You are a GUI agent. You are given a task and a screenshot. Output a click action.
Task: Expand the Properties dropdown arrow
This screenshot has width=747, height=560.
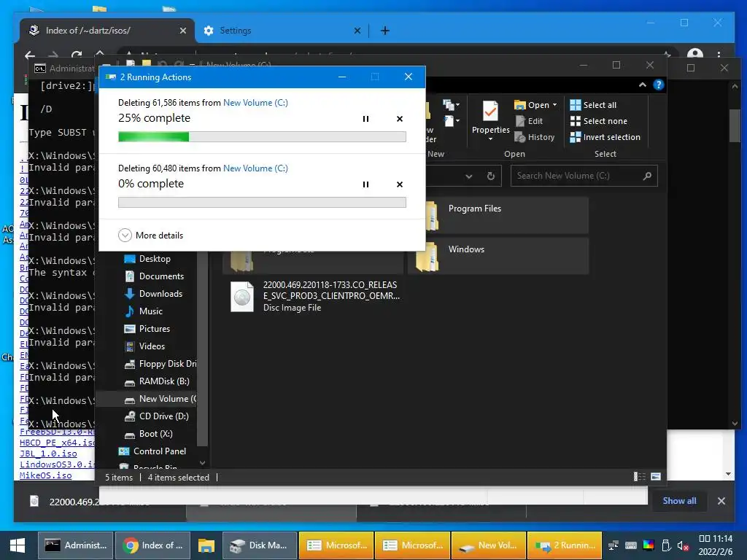point(490,139)
